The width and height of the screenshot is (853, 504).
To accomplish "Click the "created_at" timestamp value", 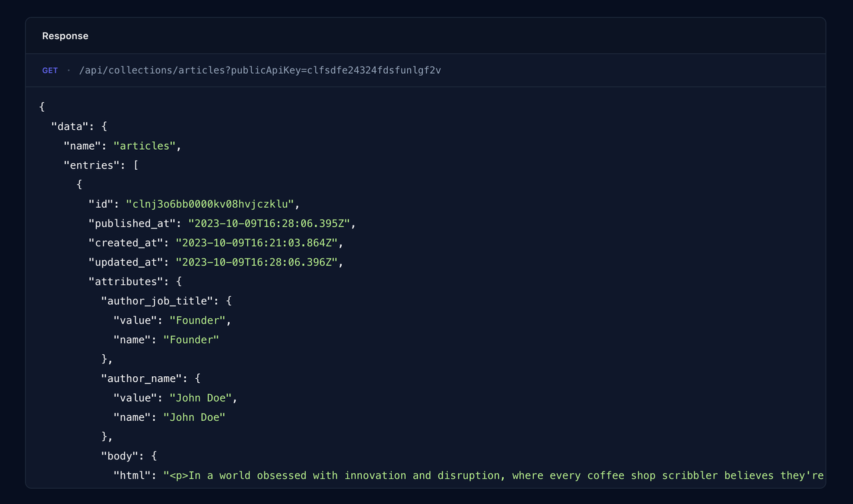I will [257, 242].
